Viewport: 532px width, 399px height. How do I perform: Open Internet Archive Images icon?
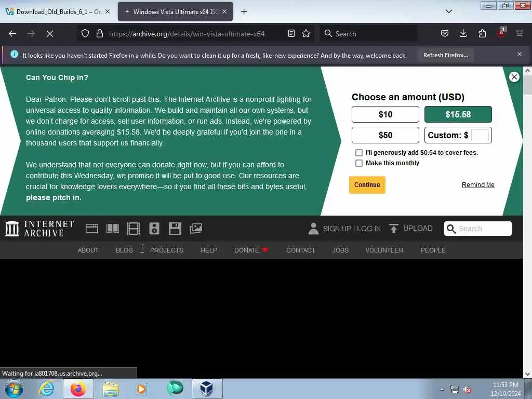click(196, 229)
